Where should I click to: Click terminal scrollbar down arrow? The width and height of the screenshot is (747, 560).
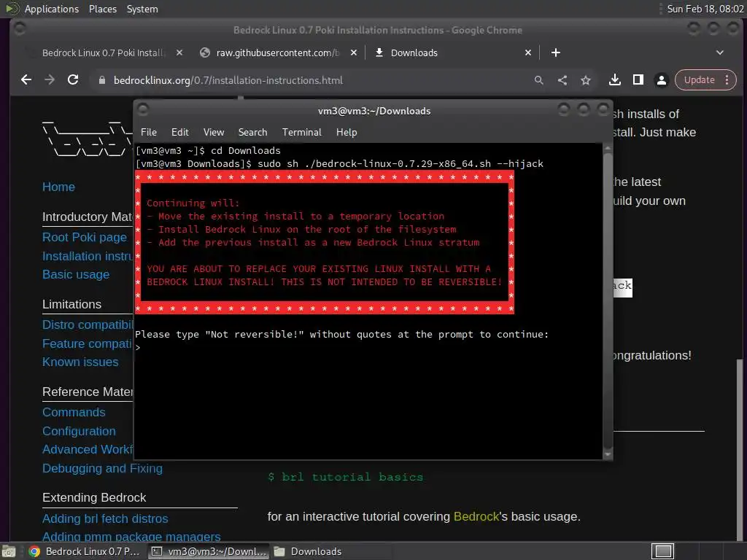coord(608,454)
